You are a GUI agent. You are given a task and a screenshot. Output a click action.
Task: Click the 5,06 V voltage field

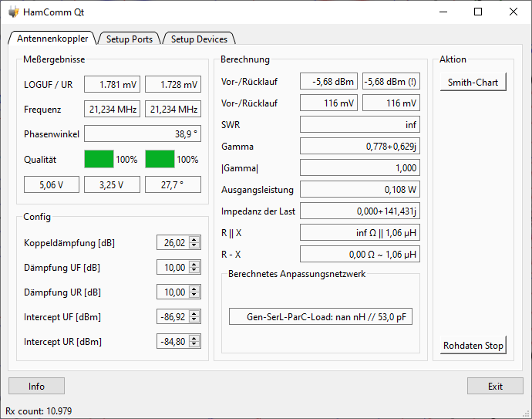click(x=52, y=184)
